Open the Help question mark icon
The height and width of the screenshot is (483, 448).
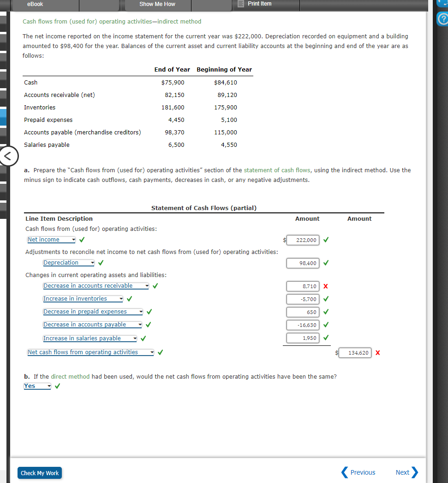pyautogui.click(x=443, y=19)
